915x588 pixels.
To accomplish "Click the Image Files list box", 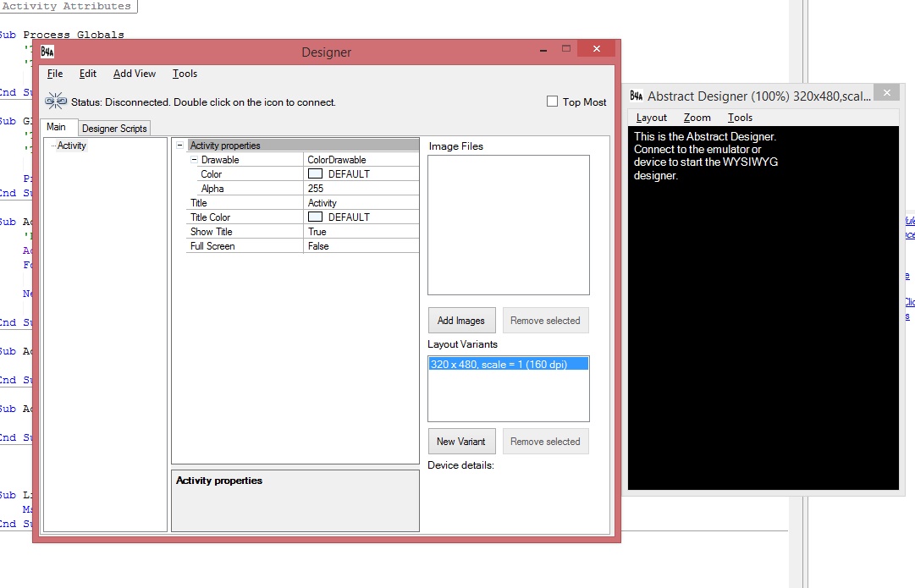I will pos(508,225).
